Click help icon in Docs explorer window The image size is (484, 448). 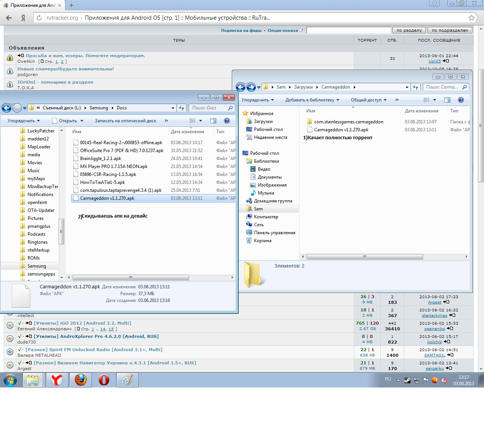pos(227,121)
